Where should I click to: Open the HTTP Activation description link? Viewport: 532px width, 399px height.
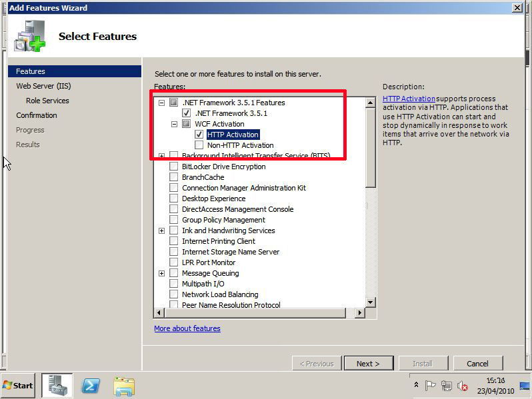[x=409, y=99]
